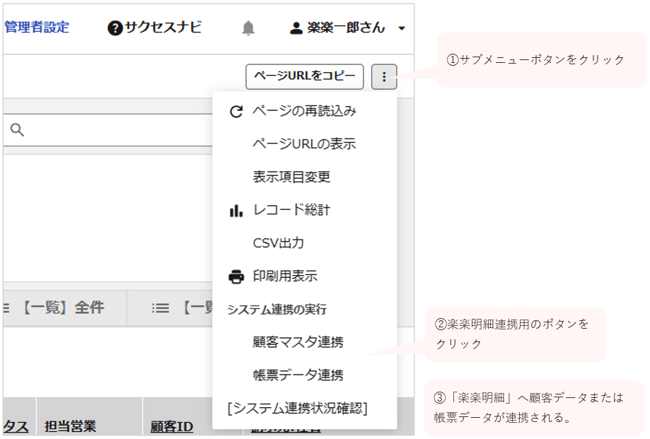Choose 表示項目変更 in the submenu
The width and height of the screenshot is (650, 439).
pyautogui.click(x=291, y=177)
